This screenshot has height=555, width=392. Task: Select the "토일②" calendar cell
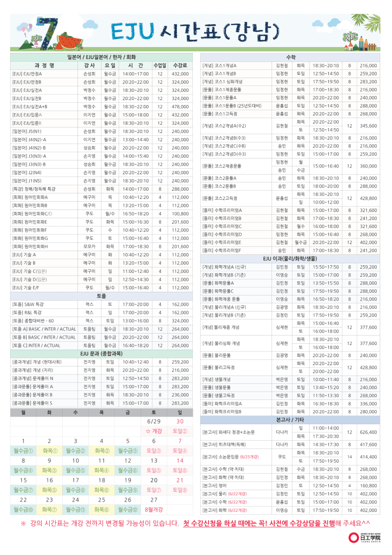(180, 431)
